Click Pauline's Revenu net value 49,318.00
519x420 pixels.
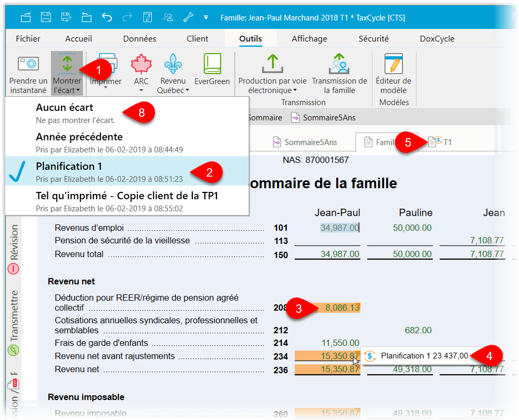click(x=412, y=369)
